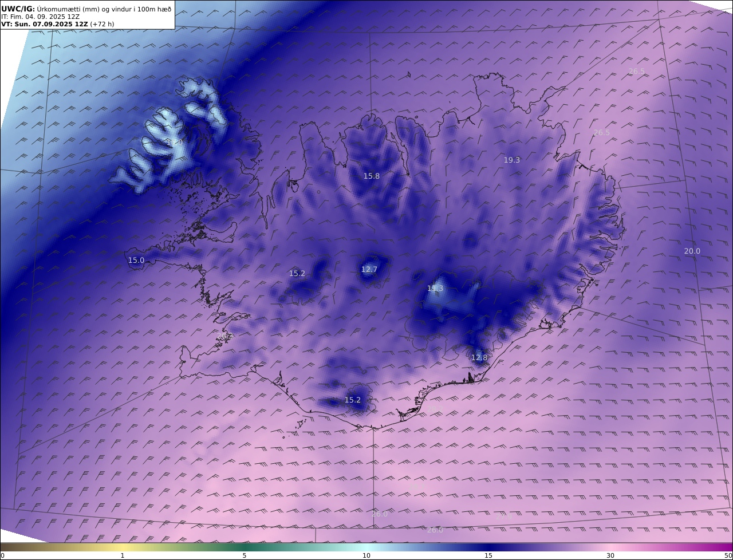Viewport: 733px width, 560px height.
Task: Click the 15.0 value on the western peninsula
Action: (x=136, y=261)
